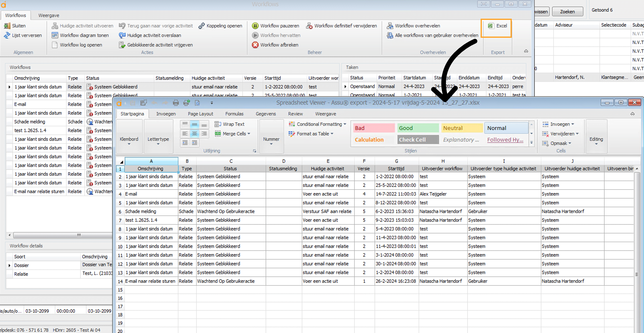This screenshot has width=644, height=333.
Task: Expand the Lettertype group
Action: 158,136
